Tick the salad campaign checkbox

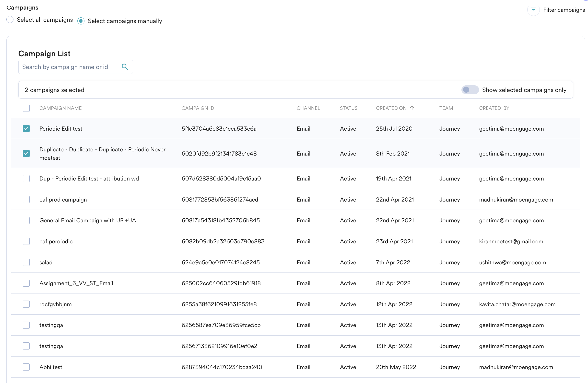tap(26, 262)
